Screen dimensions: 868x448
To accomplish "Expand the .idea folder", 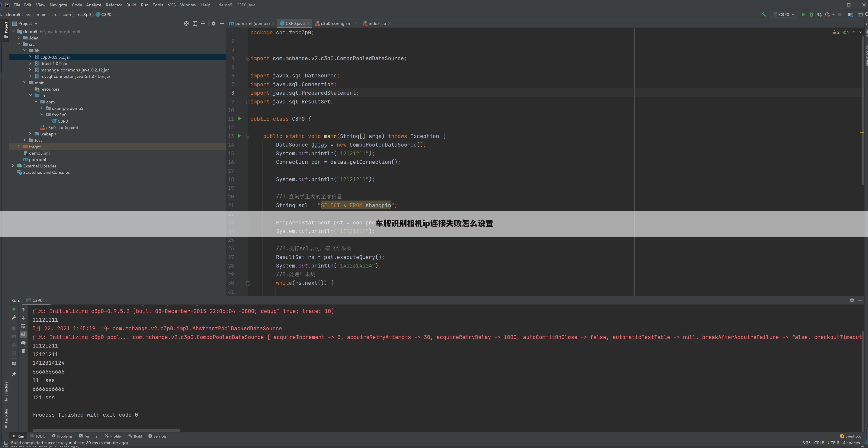I will point(19,38).
